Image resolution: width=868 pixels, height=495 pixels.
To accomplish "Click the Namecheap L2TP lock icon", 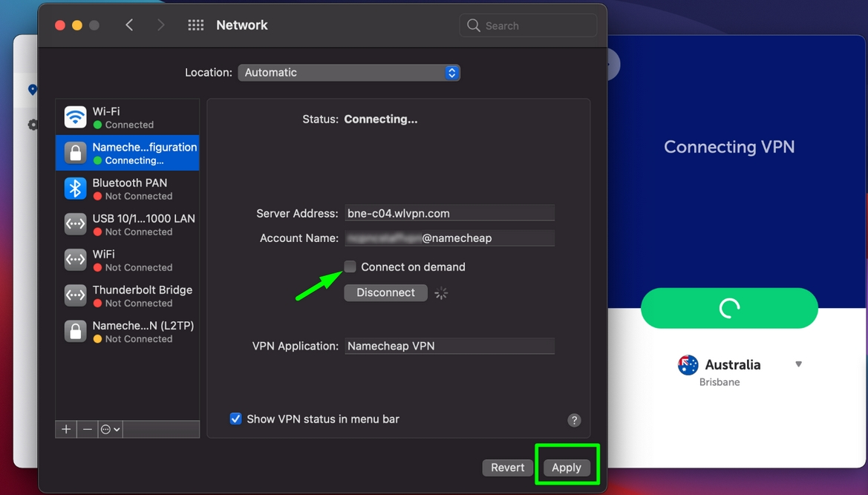I will click(x=75, y=331).
